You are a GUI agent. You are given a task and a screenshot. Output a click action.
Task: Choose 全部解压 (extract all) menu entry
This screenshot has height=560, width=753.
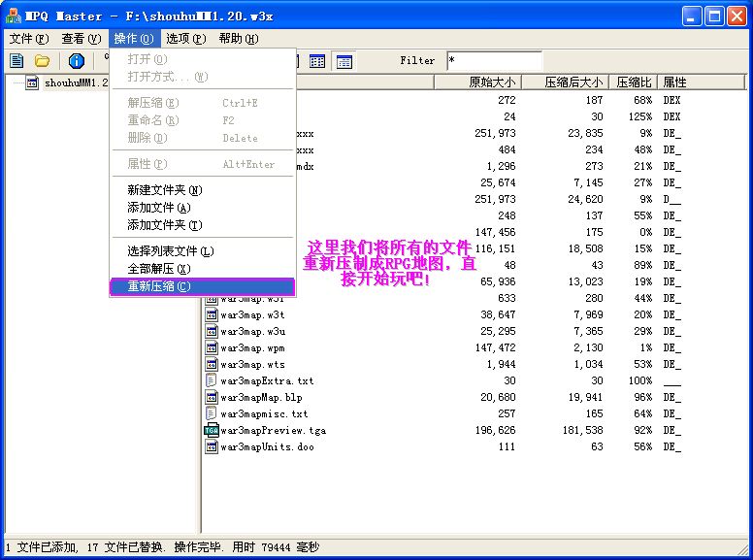159,269
